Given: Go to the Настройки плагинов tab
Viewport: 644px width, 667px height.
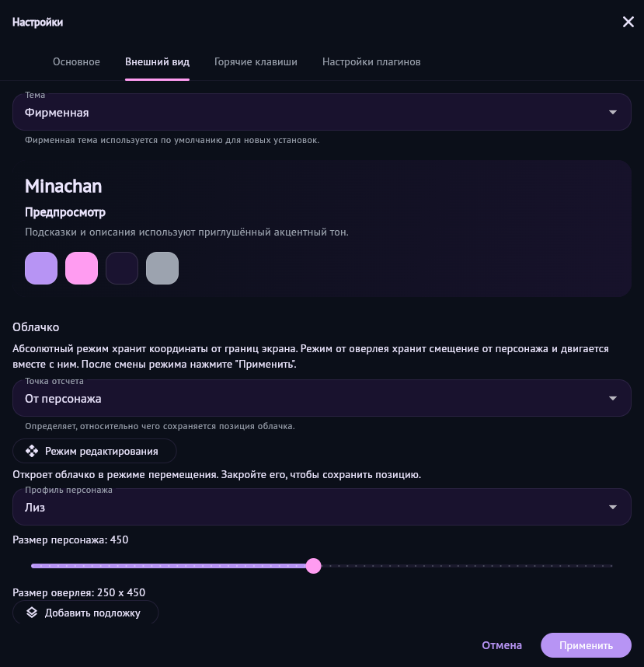Looking at the screenshot, I should (371, 62).
